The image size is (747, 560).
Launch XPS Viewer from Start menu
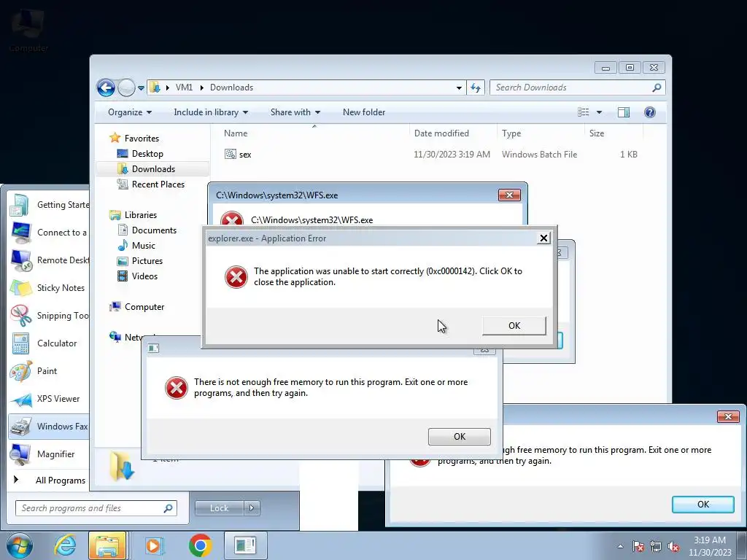[x=50, y=399]
